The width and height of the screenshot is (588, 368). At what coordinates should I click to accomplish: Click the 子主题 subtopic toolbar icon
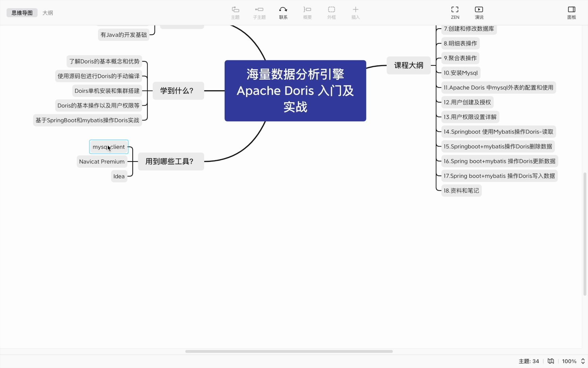point(259,13)
